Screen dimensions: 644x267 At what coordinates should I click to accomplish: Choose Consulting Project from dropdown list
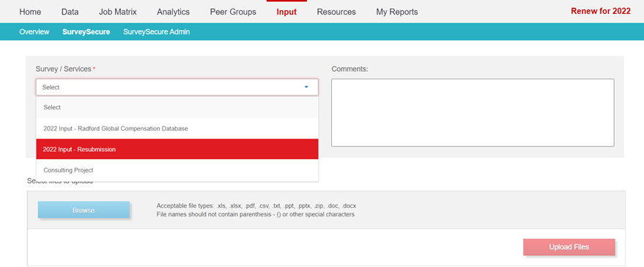click(x=177, y=170)
